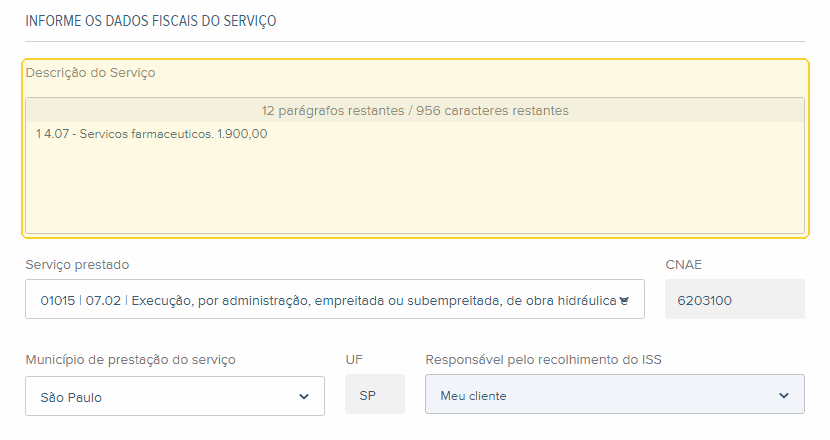The width and height of the screenshot is (830, 440).
Task: Click the UF field showing SP
Action: pos(375,394)
